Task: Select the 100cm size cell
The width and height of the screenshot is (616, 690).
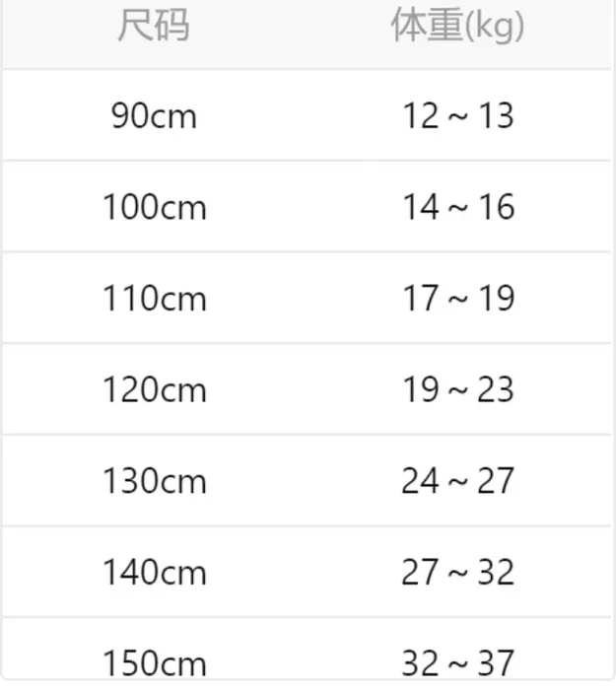Action: (154, 208)
